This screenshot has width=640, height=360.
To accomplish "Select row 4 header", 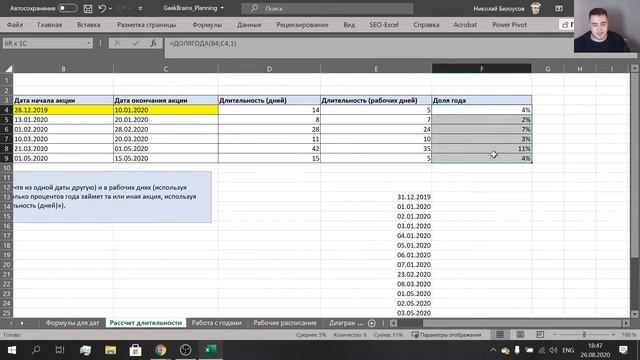I will pos(7,110).
